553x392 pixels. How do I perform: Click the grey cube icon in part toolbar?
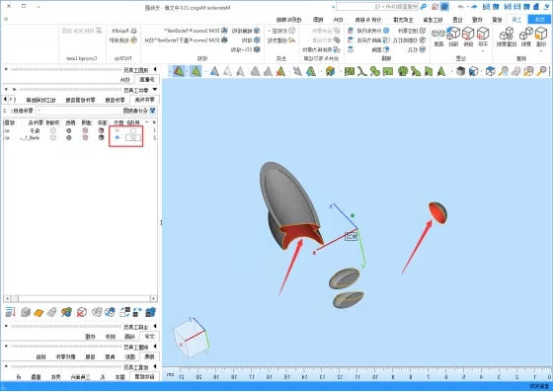[x=26, y=312]
